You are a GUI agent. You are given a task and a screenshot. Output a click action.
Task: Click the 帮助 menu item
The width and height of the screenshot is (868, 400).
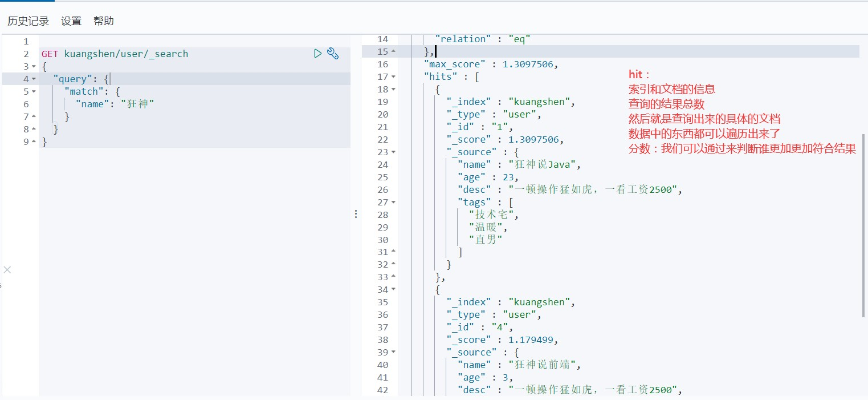(104, 21)
